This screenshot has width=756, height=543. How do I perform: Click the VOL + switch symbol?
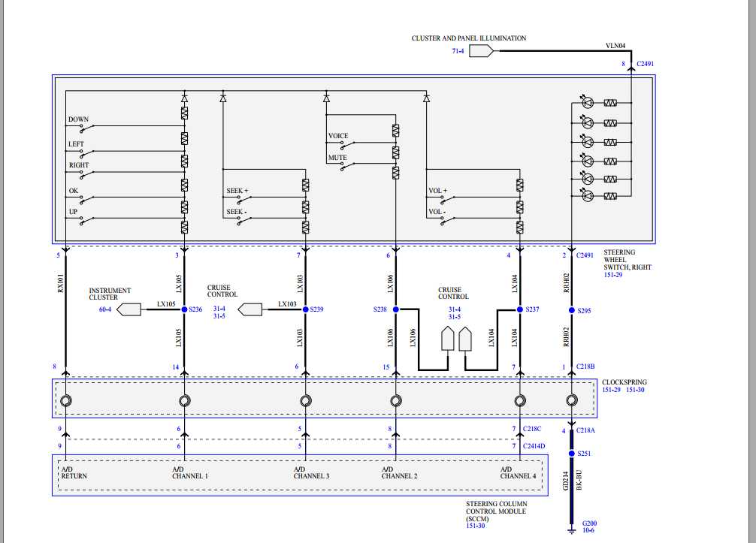point(449,201)
